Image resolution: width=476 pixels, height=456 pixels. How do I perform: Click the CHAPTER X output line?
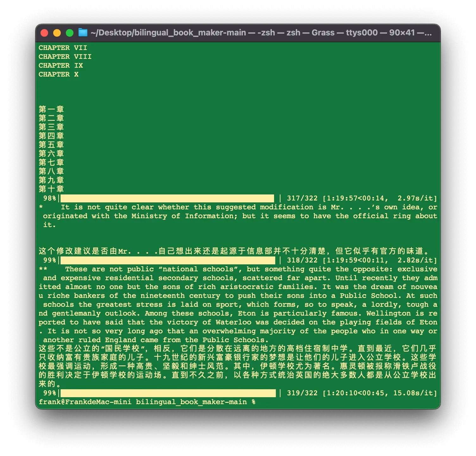tap(58, 74)
